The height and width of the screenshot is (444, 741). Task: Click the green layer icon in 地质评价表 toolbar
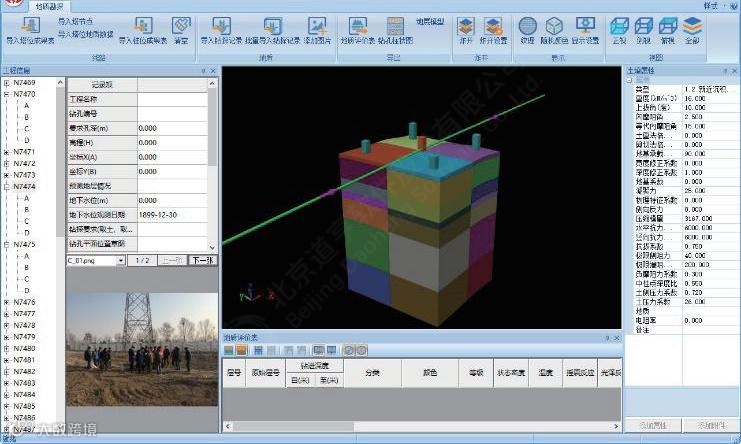(229, 350)
